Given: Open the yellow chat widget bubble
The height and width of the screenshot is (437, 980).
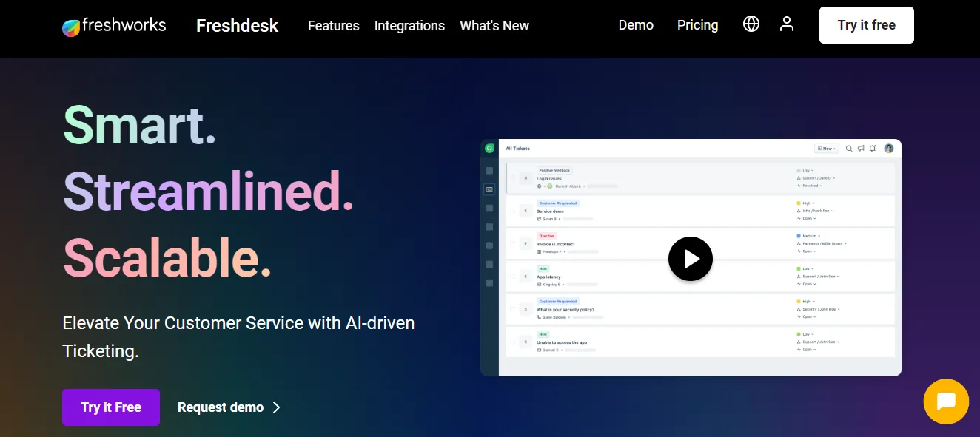Looking at the screenshot, I should pos(946,402).
